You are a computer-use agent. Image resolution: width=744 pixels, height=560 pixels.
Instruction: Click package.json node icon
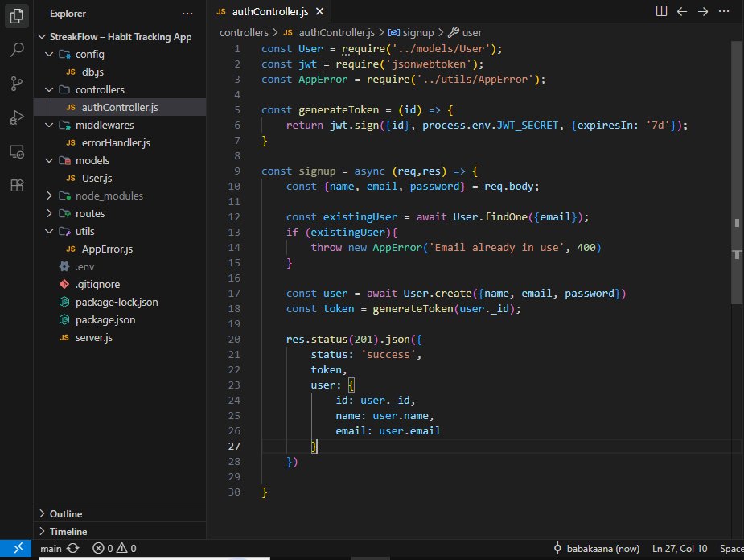[x=64, y=320]
